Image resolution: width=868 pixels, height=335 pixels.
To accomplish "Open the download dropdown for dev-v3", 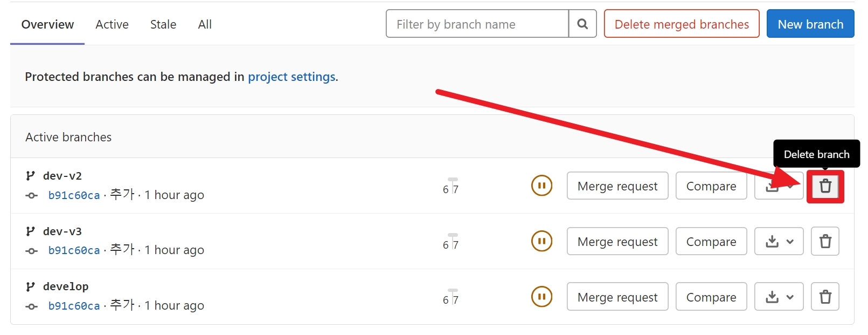I will [779, 241].
